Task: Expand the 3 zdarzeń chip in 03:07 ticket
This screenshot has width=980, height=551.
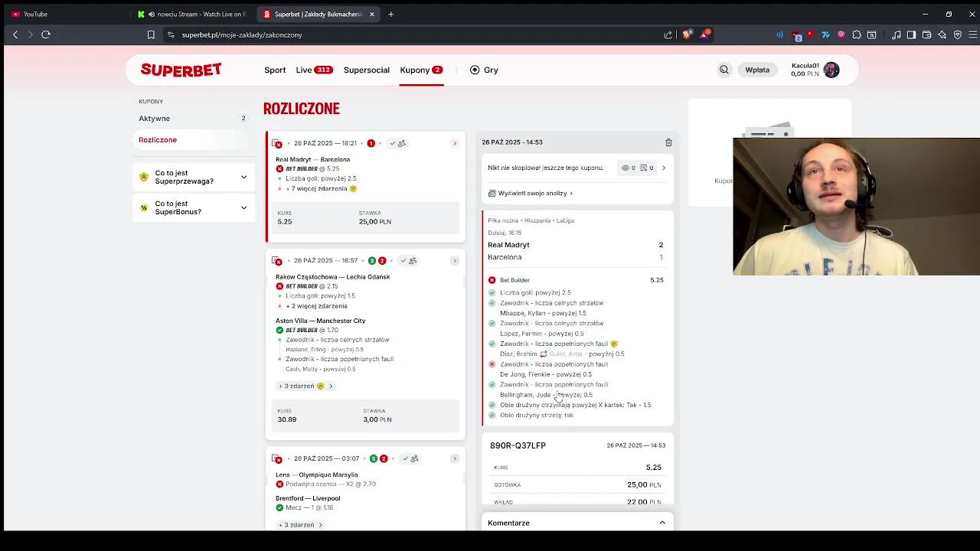Action: click(300, 525)
